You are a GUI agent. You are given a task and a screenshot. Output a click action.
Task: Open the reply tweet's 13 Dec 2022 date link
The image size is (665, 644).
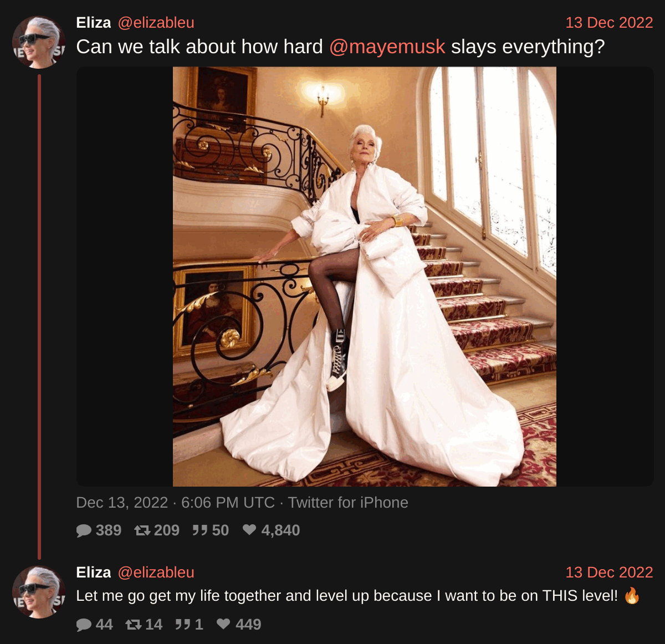(x=609, y=573)
